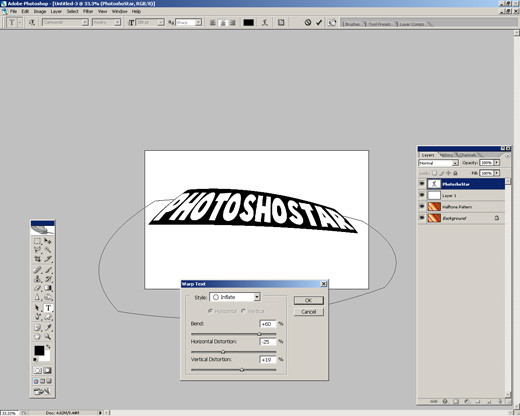
Task: Hide the PhotoshoStar text layer
Action: tap(422, 184)
